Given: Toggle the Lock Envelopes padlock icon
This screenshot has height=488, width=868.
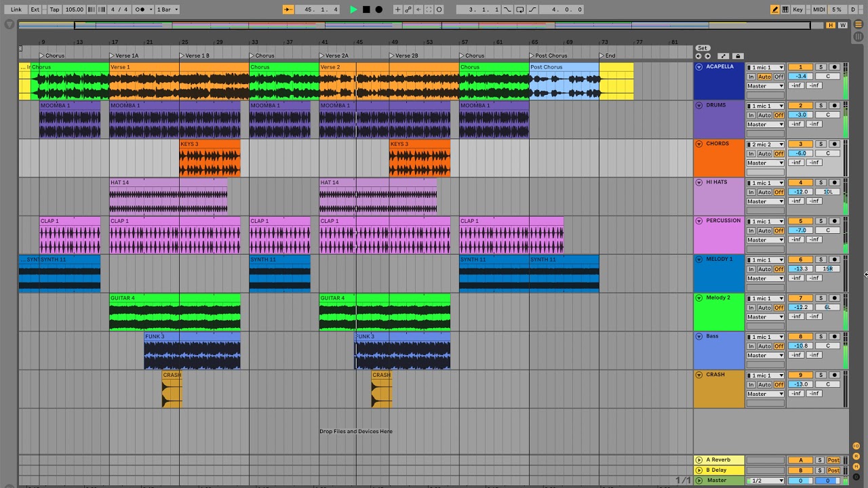Looking at the screenshot, I should click(x=738, y=56).
